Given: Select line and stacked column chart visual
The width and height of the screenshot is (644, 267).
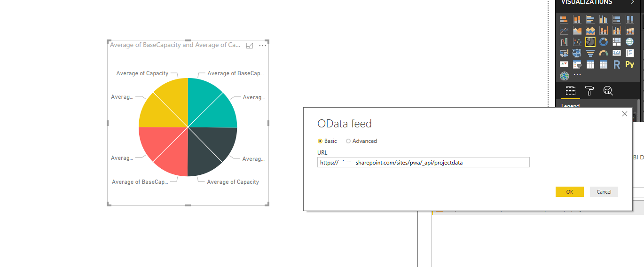Looking at the screenshot, I should (x=604, y=31).
